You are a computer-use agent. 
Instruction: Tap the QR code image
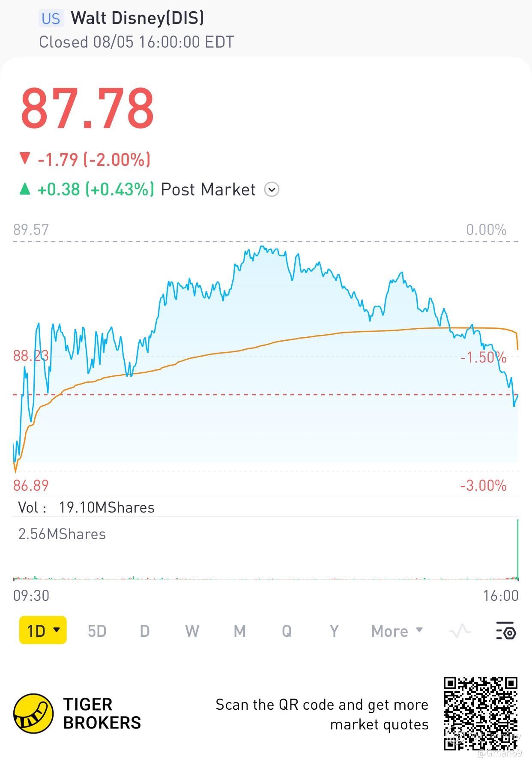480,713
